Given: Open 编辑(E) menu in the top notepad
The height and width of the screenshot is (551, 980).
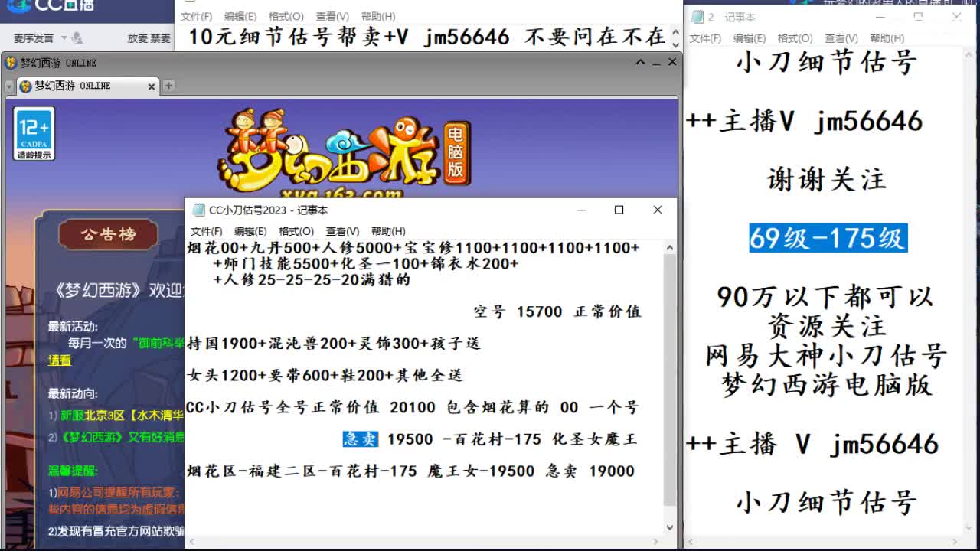Looking at the screenshot, I should pyautogui.click(x=240, y=16).
